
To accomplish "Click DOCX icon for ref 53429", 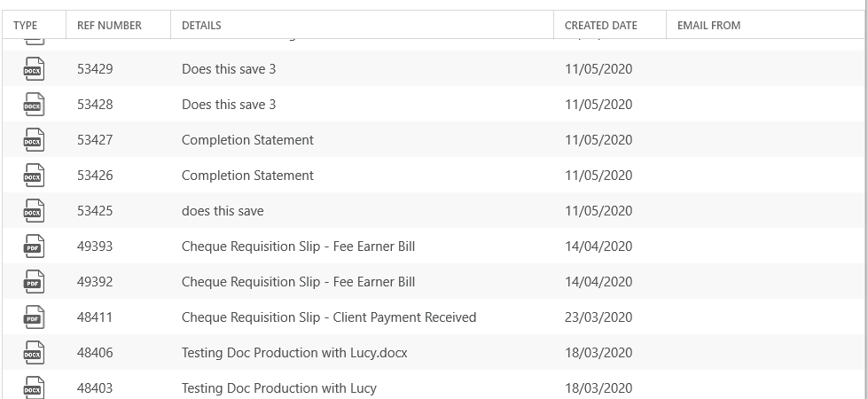I will point(33,69).
